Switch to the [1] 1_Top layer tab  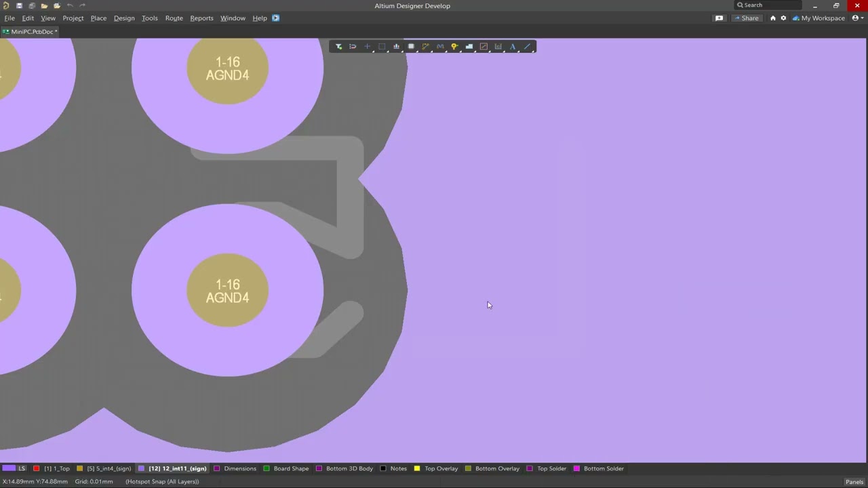point(52,468)
